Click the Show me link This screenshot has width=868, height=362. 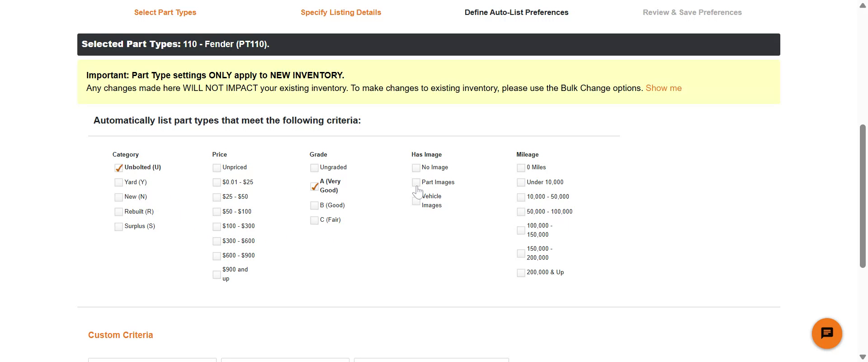pos(663,88)
